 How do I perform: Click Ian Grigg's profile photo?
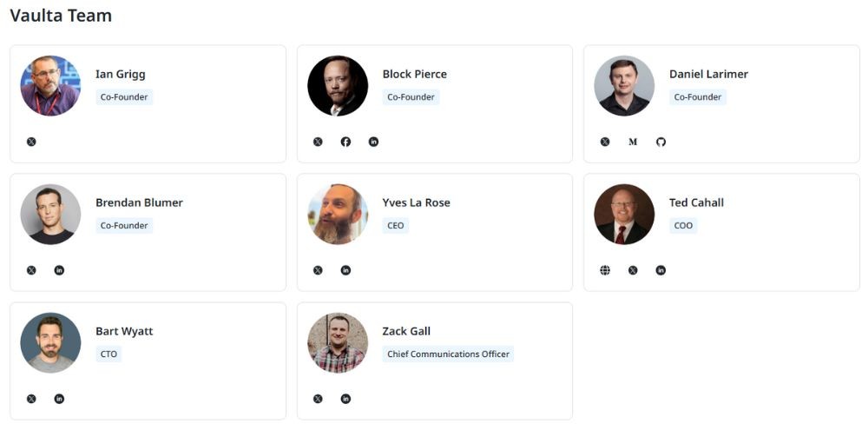pos(50,86)
